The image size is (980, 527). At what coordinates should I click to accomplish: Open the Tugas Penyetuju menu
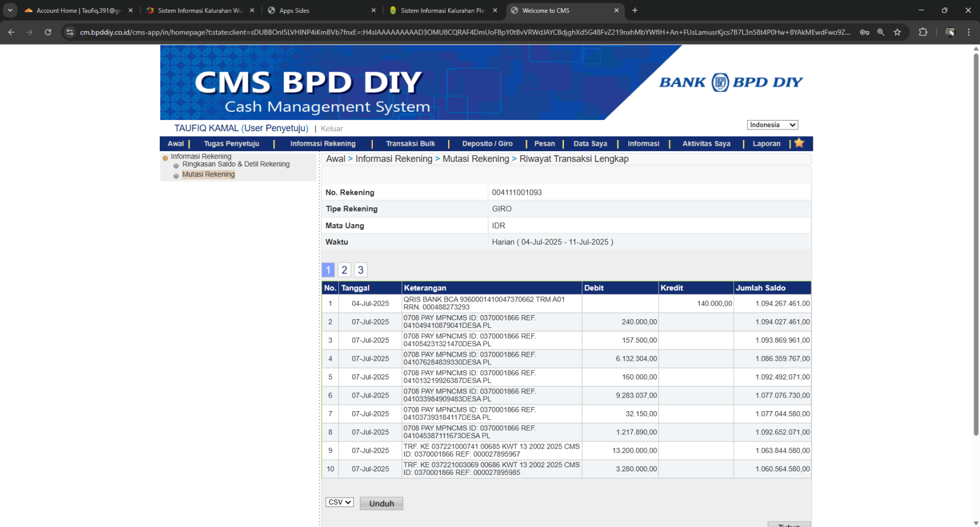pos(232,143)
